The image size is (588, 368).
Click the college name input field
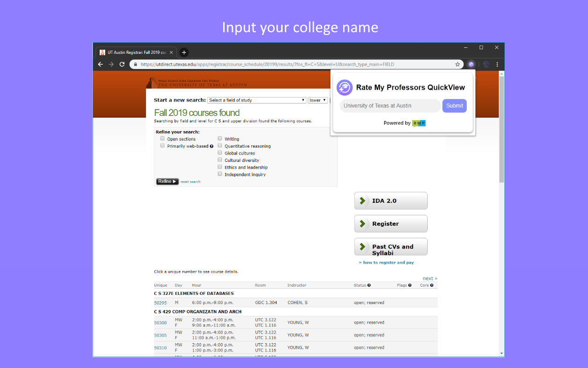tap(390, 106)
